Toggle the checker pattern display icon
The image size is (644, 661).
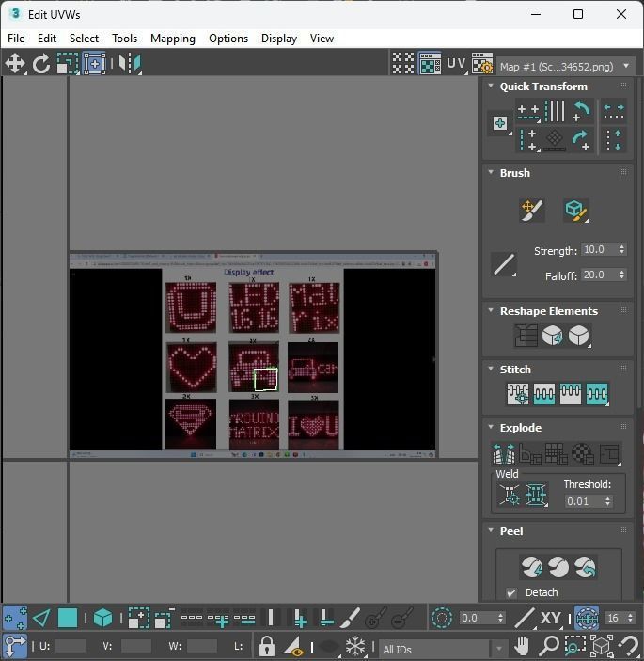point(403,64)
